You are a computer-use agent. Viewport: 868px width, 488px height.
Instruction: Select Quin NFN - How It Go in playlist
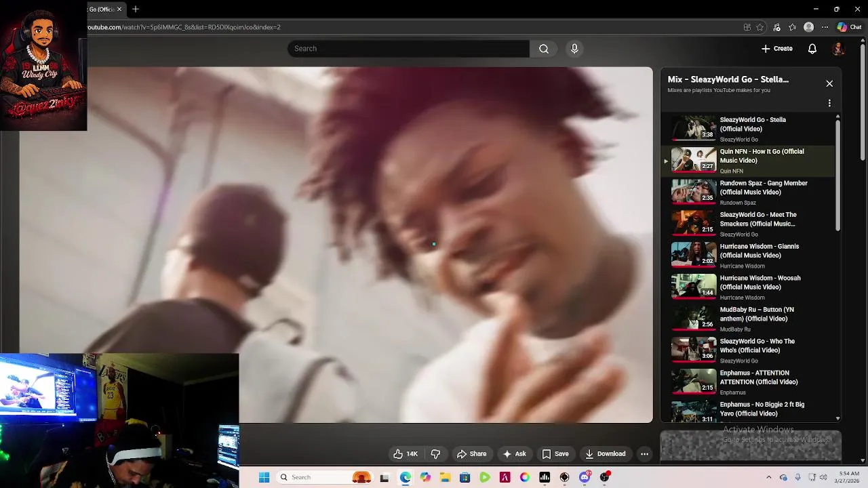tap(749, 161)
